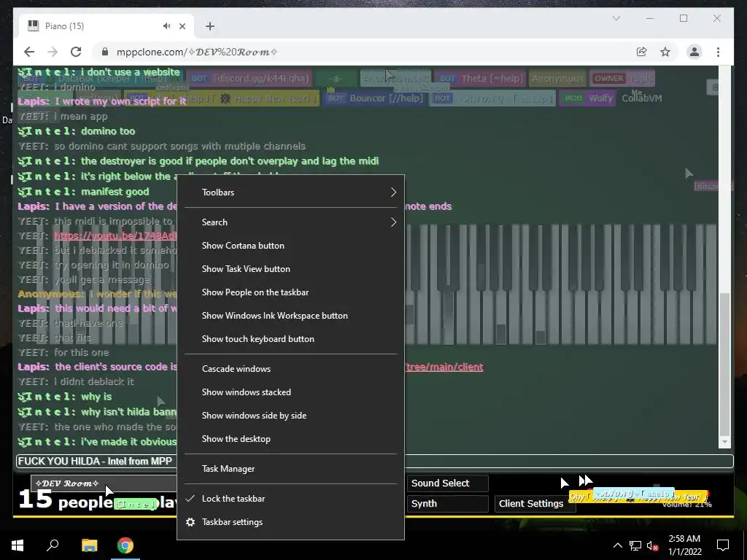Click the Lapis OWNER user tag
Viewport: 747px width, 560px height.
[x=622, y=79]
